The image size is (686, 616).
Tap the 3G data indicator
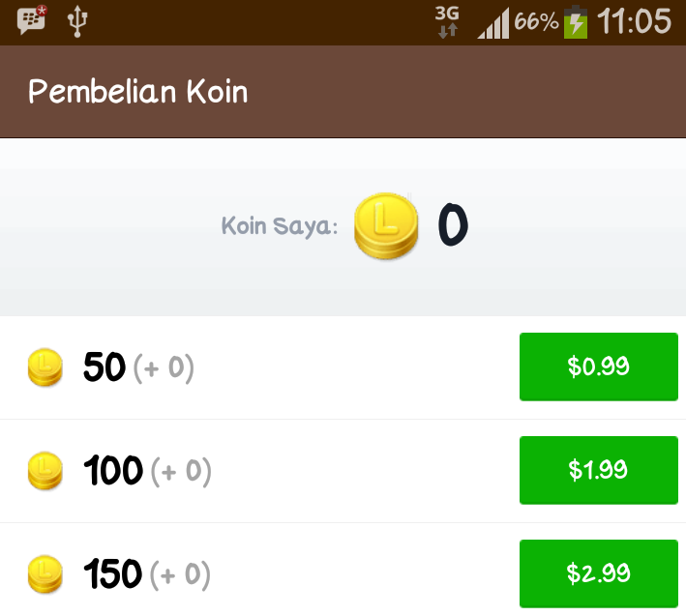pos(447,21)
